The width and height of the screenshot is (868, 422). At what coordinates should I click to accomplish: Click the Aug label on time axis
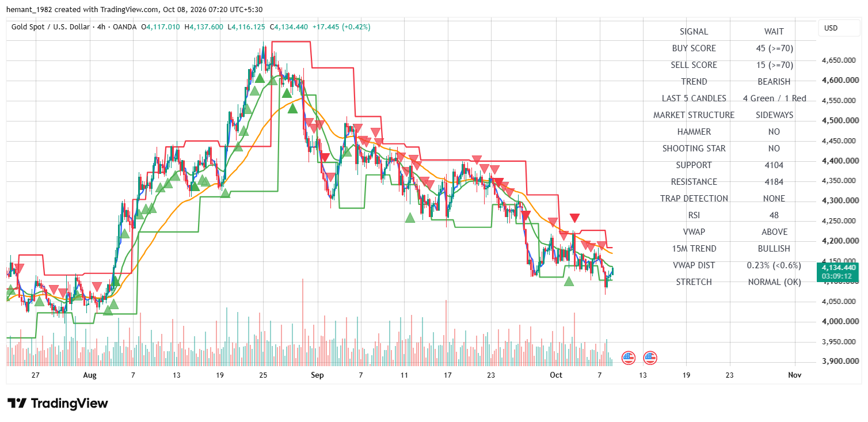coord(90,375)
